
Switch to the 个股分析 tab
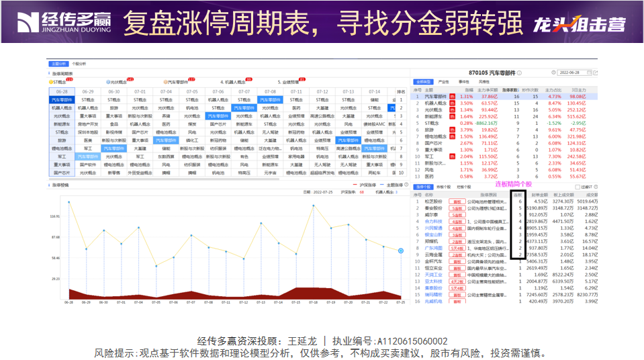(x=79, y=64)
